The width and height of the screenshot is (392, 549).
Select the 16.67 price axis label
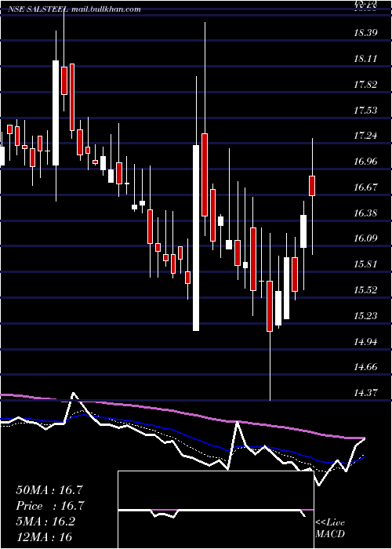[x=365, y=187]
